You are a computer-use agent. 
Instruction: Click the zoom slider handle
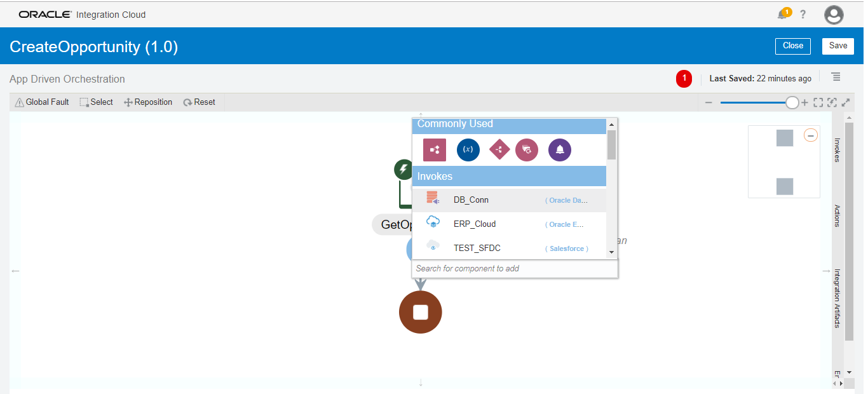click(x=792, y=102)
